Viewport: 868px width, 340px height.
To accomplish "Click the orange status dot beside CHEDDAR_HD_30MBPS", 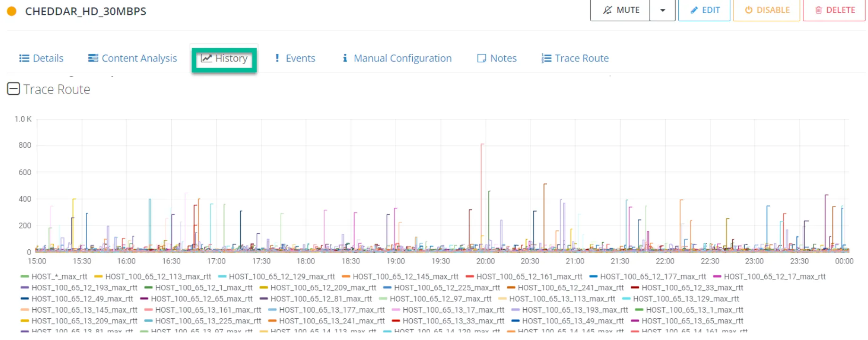I will click(12, 11).
